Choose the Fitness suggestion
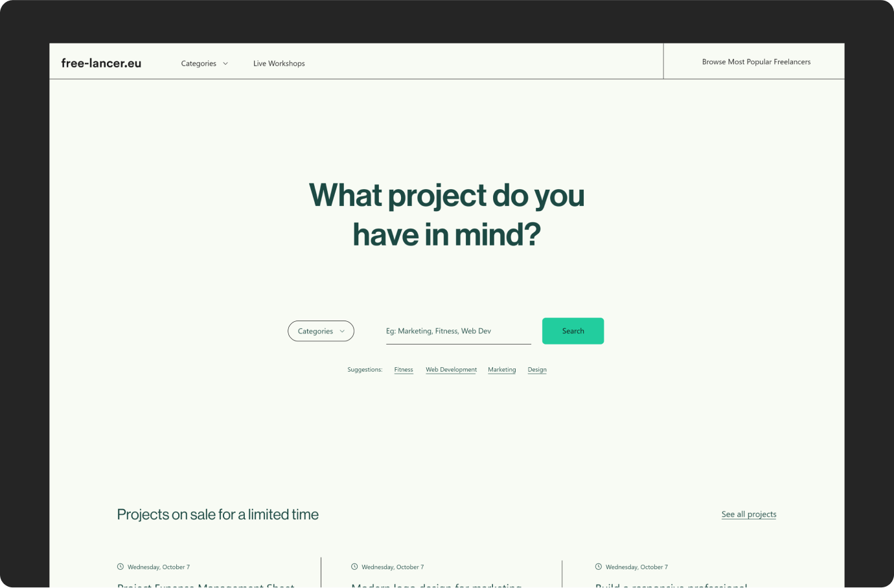 click(404, 370)
